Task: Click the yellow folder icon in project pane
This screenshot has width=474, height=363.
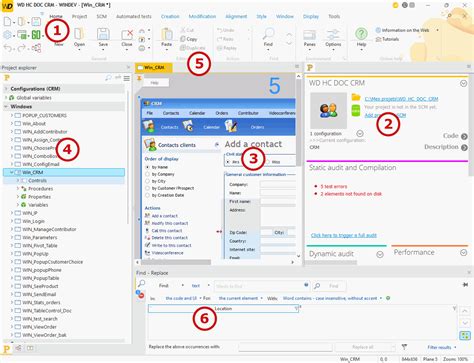Action: point(356,97)
